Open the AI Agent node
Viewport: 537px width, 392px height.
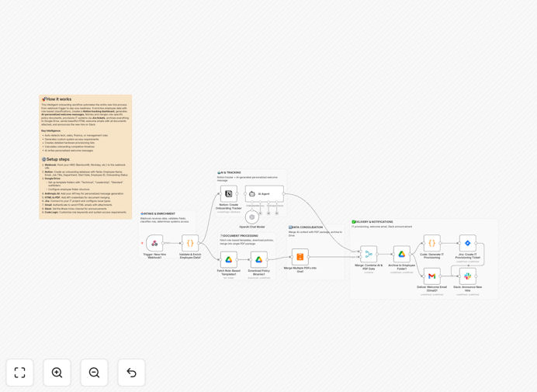tap(265, 194)
